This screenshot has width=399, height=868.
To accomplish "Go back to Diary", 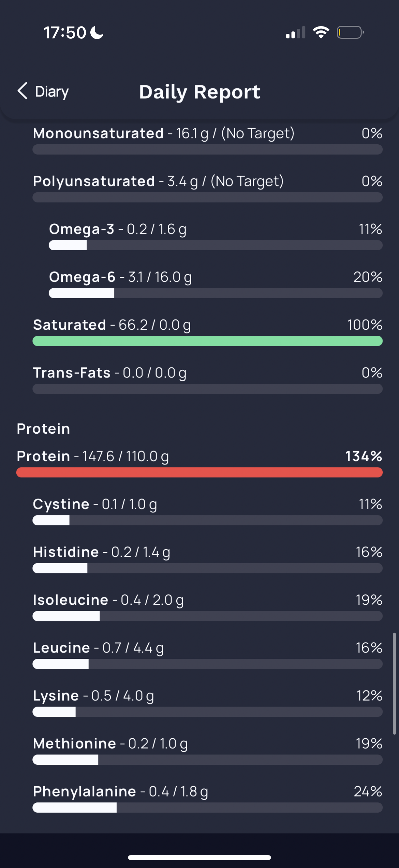I will click(x=43, y=91).
